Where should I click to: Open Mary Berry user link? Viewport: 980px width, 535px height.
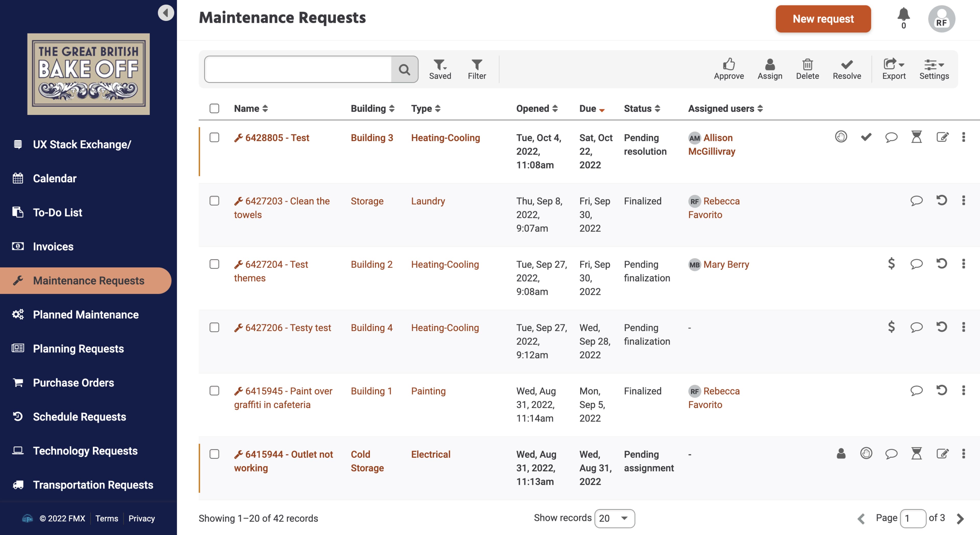[726, 264]
